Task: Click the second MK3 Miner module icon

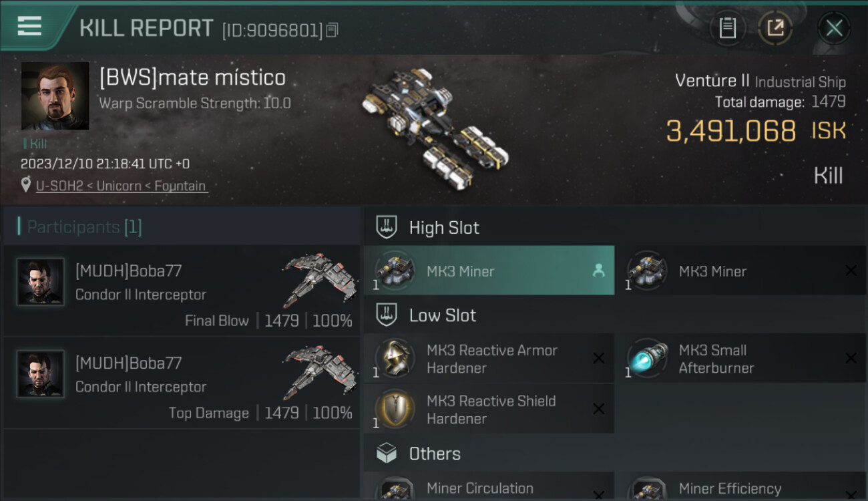Action: pyautogui.click(x=647, y=271)
